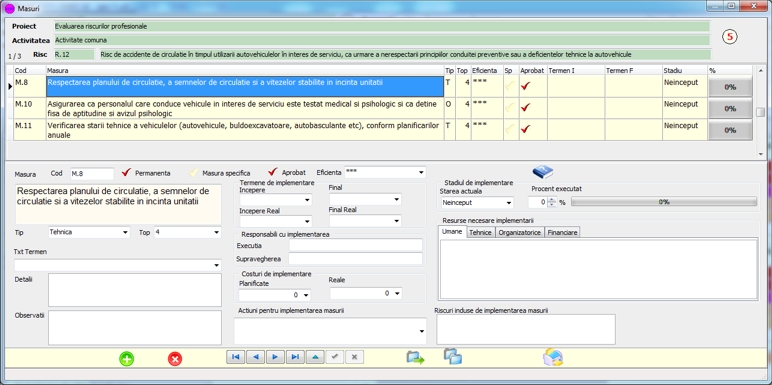Image resolution: width=772 pixels, height=385 pixels.
Task: Click the print report icon
Action: click(553, 357)
